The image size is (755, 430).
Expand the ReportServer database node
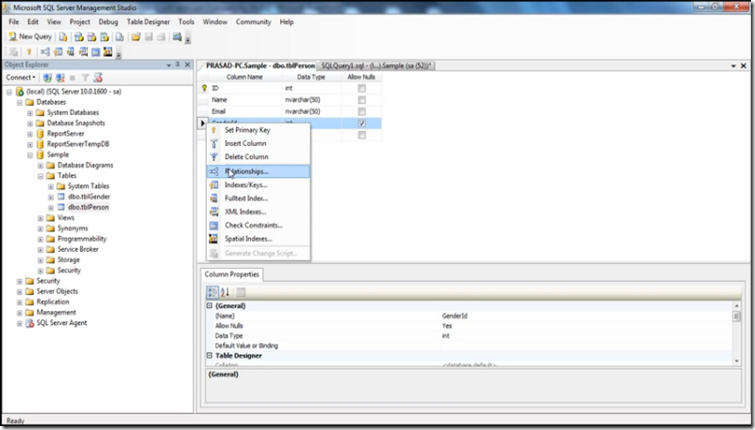(30, 134)
